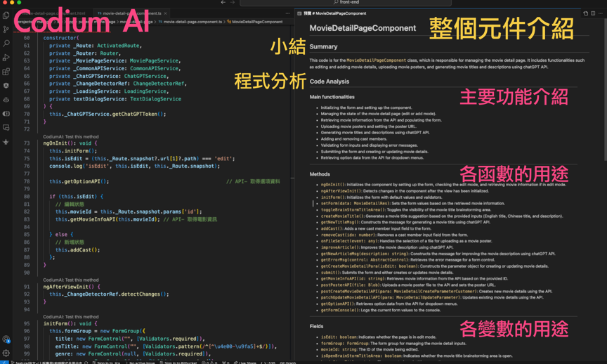The width and height of the screenshot is (607, 364).
Task: Click the Accounts icon with notification badge
Action: pyautogui.click(x=6, y=339)
